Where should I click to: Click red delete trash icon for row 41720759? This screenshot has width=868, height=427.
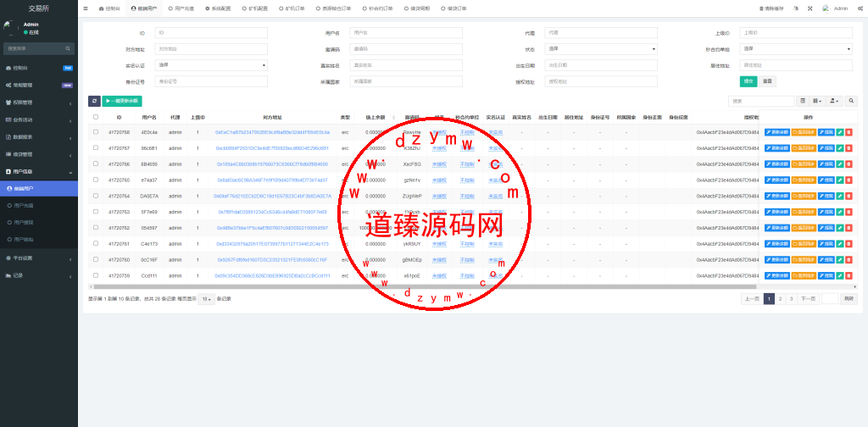pos(849,275)
